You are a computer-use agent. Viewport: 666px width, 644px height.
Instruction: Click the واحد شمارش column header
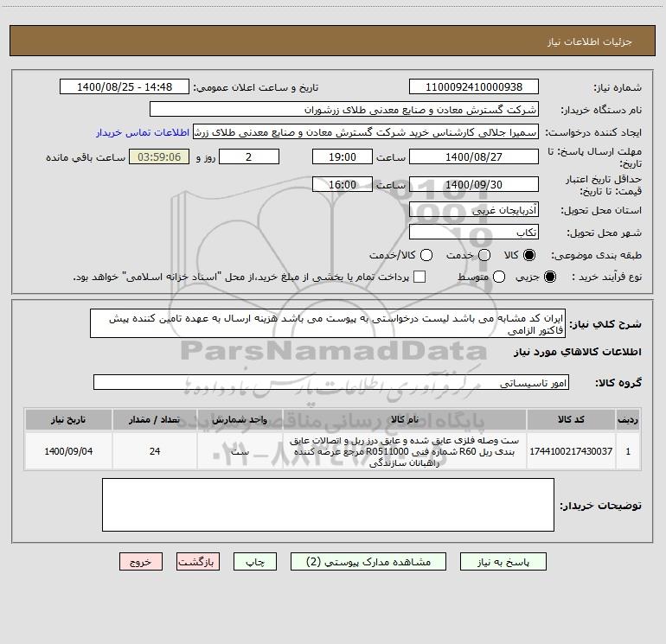click(240, 419)
